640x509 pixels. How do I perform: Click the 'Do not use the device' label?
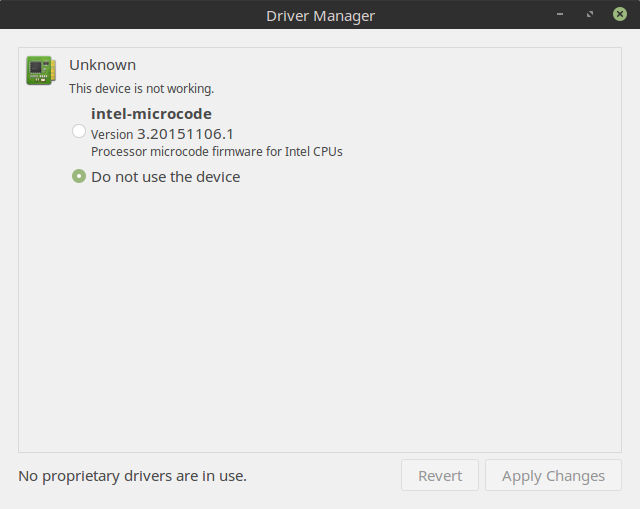point(165,177)
